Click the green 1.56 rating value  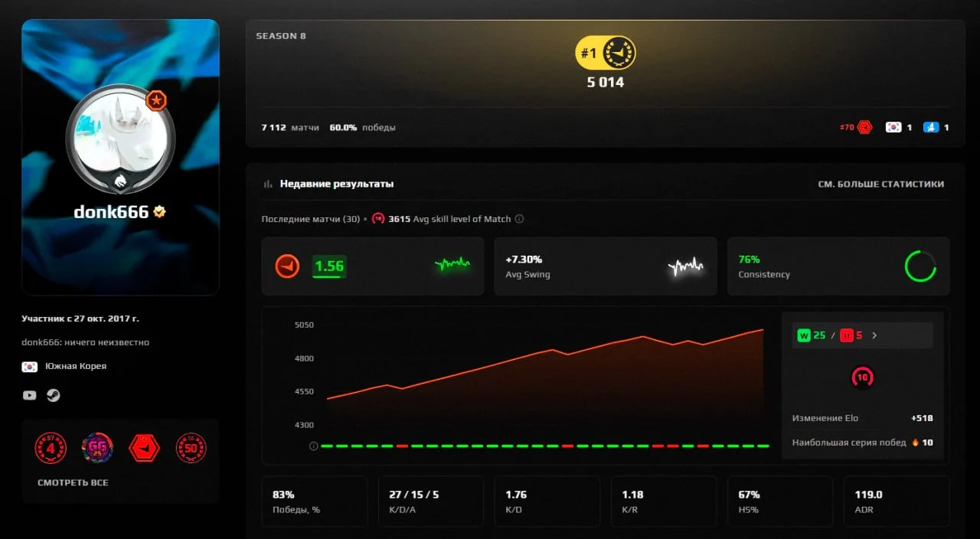329,266
